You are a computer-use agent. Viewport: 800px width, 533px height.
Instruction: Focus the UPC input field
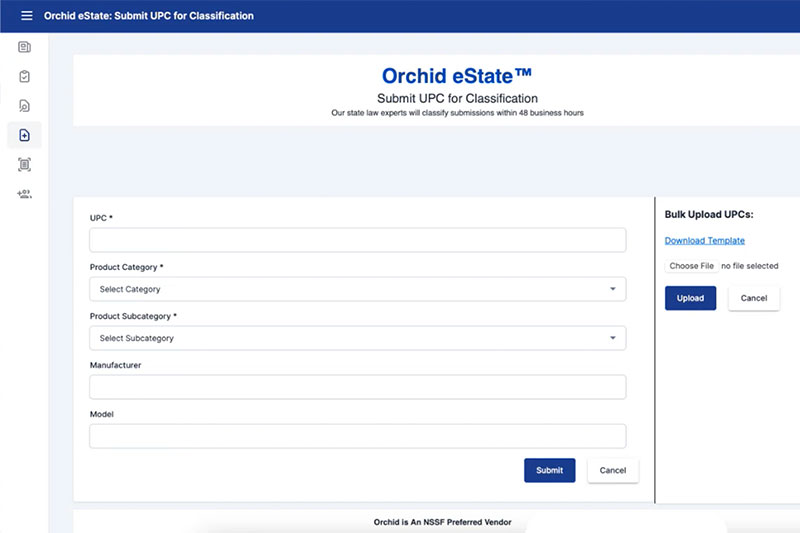point(358,240)
